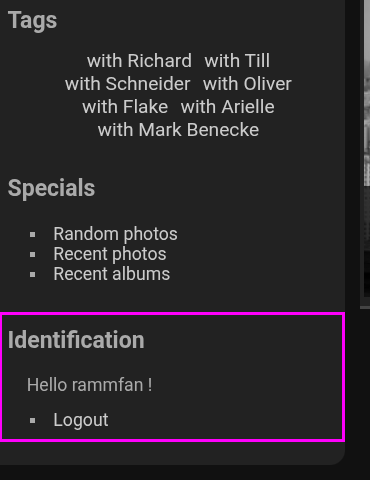Choose the 'with Flake' tag

click(125, 107)
